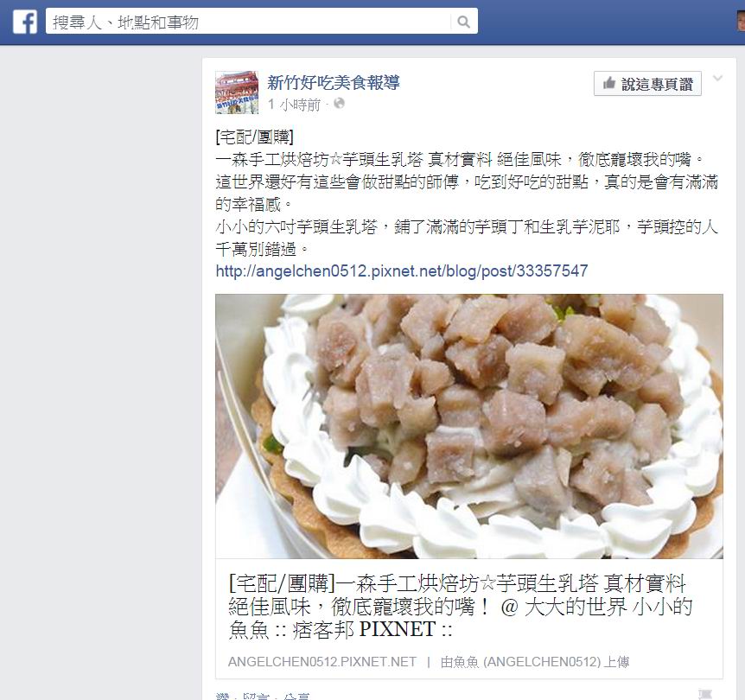This screenshot has width=745, height=700.
Task: Open the link preview title 芋頭生乳塔
Action: (x=460, y=607)
